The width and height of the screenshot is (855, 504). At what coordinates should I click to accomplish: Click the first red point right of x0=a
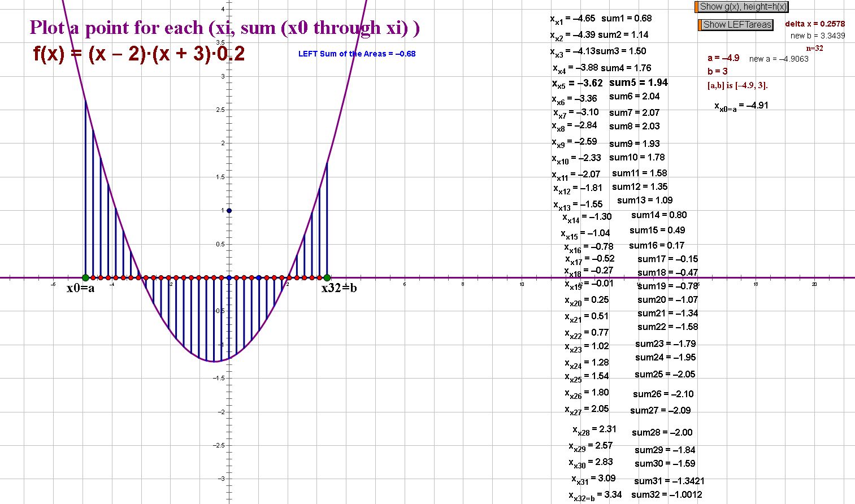[x=93, y=277]
